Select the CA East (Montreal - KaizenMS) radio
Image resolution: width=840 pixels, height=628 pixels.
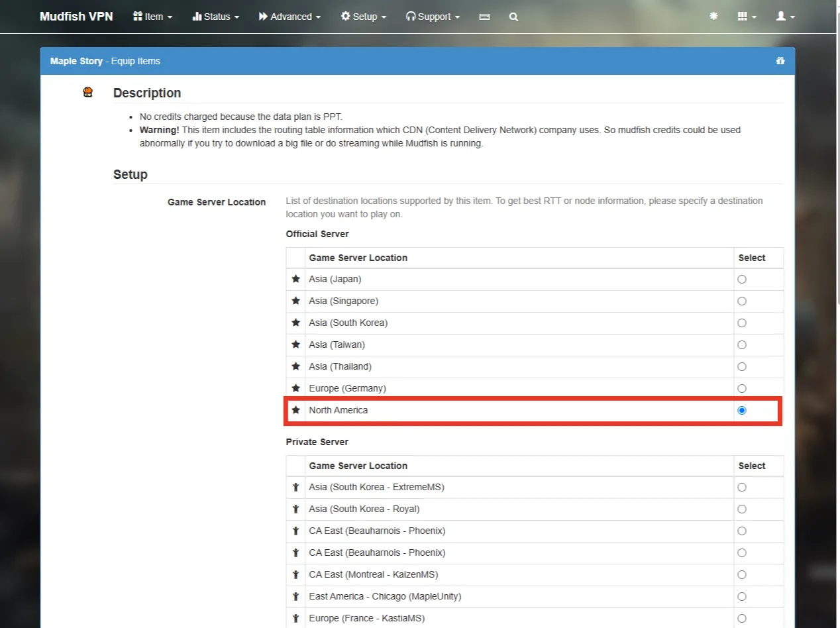tap(742, 574)
